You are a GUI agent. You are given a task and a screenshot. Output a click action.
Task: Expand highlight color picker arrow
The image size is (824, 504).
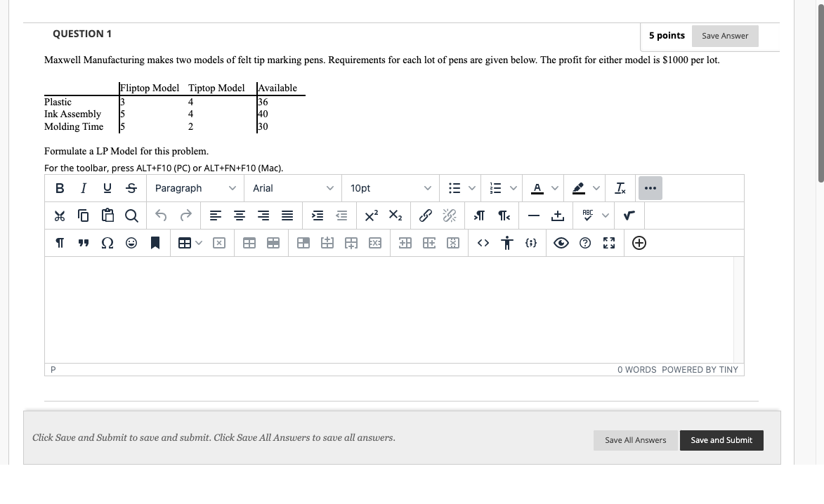596,188
